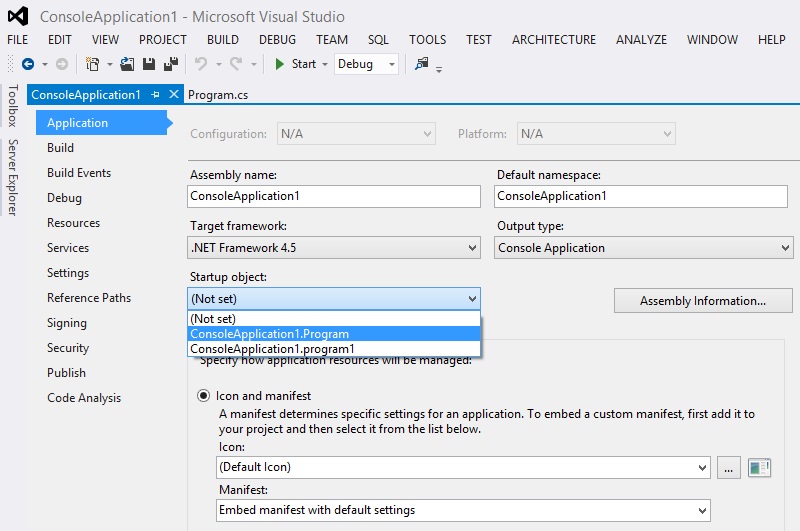Open the Debug solution configuration dropdown
This screenshot has height=531, width=800.
(366, 64)
